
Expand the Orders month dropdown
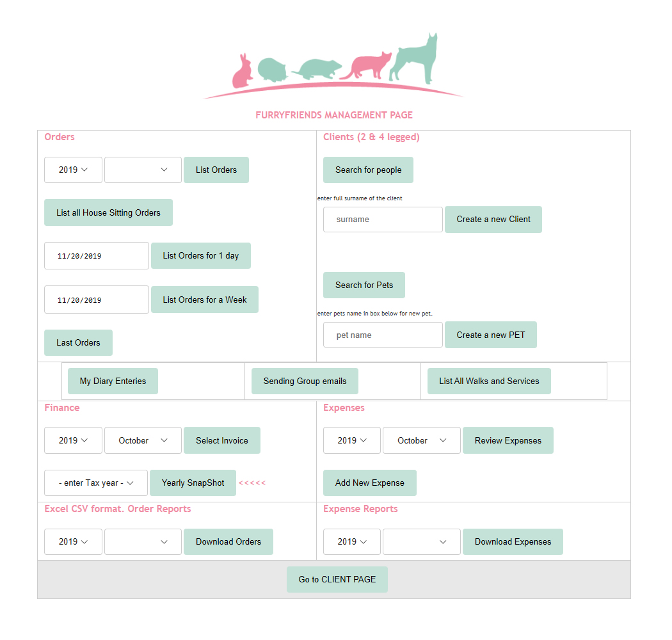coord(143,170)
